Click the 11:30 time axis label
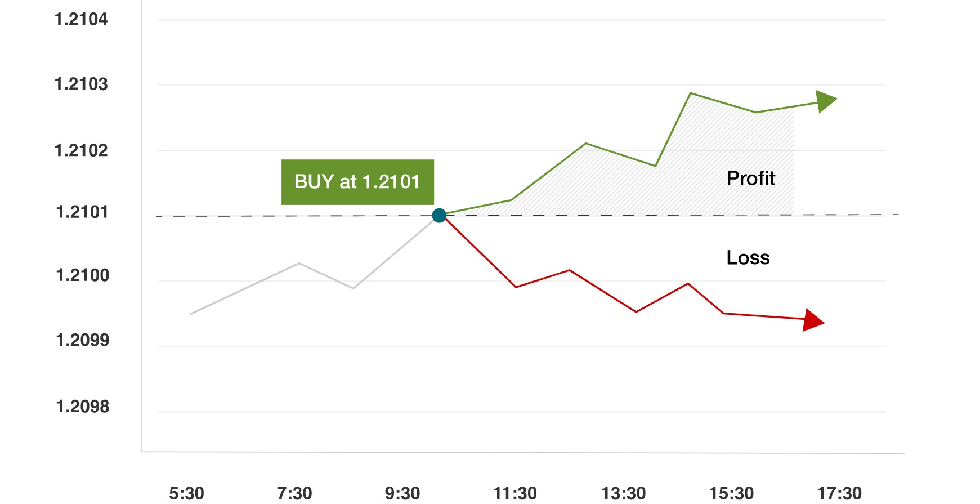 [515, 493]
